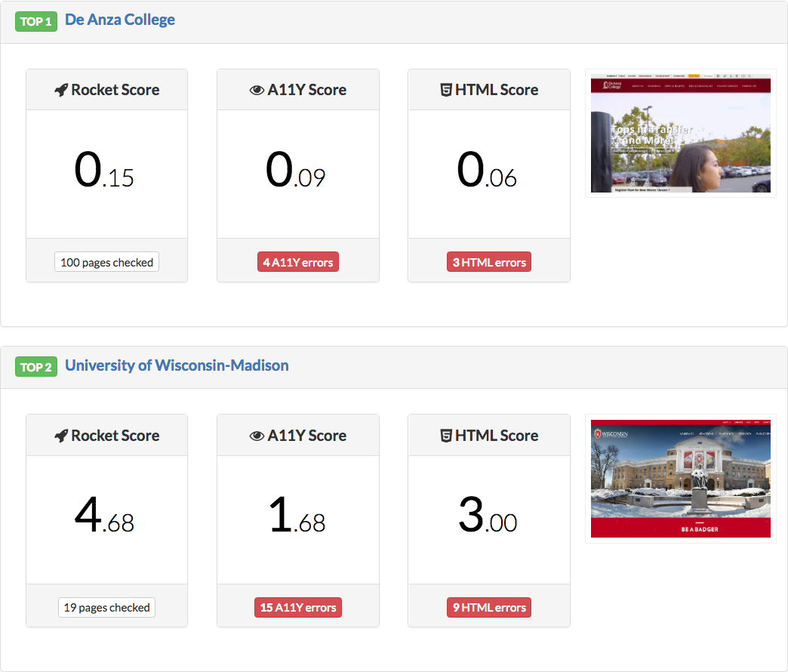Open the Wisconsin-Madison website thumbnail
The height and width of the screenshot is (672, 788).
(680, 478)
